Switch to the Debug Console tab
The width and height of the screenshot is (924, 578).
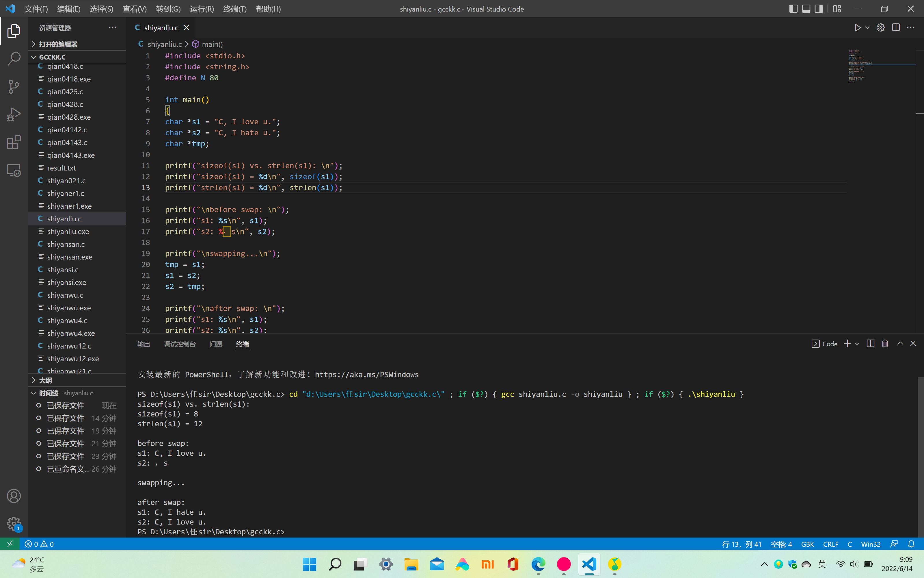(x=180, y=344)
